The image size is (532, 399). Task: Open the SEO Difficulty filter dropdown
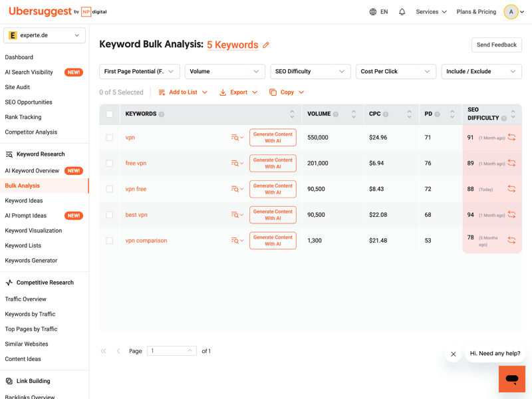310,72
